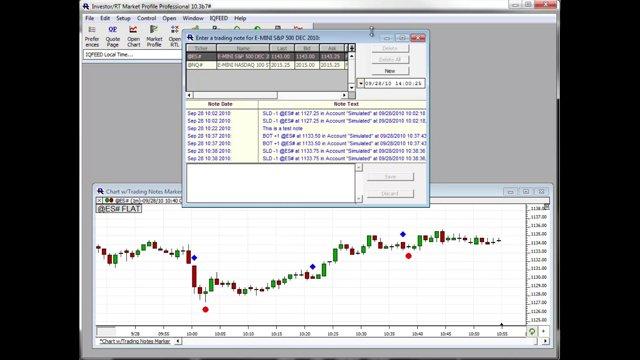Open the date-time dropdown arrow in notes dialog
Image resolution: width=640 pixels, height=360 pixels.
click(360, 83)
